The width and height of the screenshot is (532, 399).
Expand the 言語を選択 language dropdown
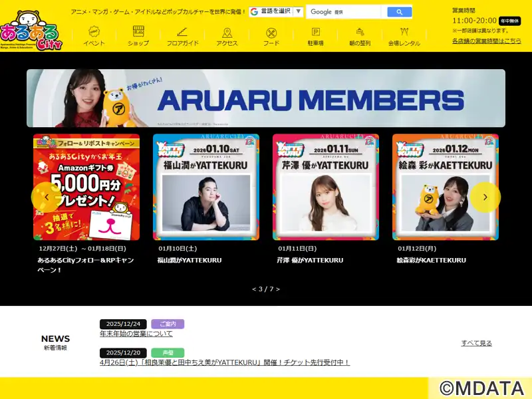pyautogui.click(x=276, y=11)
